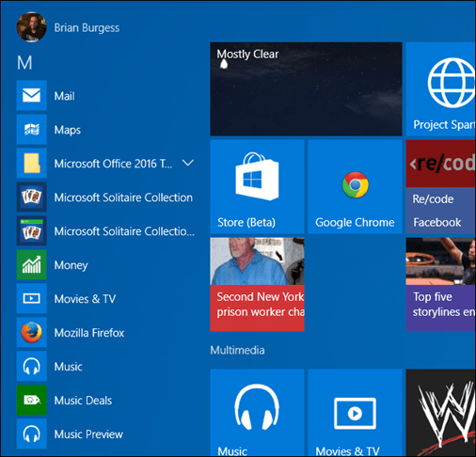This screenshot has height=457, width=476.
Task: Click the Music label in app list
Action: [69, 367]
